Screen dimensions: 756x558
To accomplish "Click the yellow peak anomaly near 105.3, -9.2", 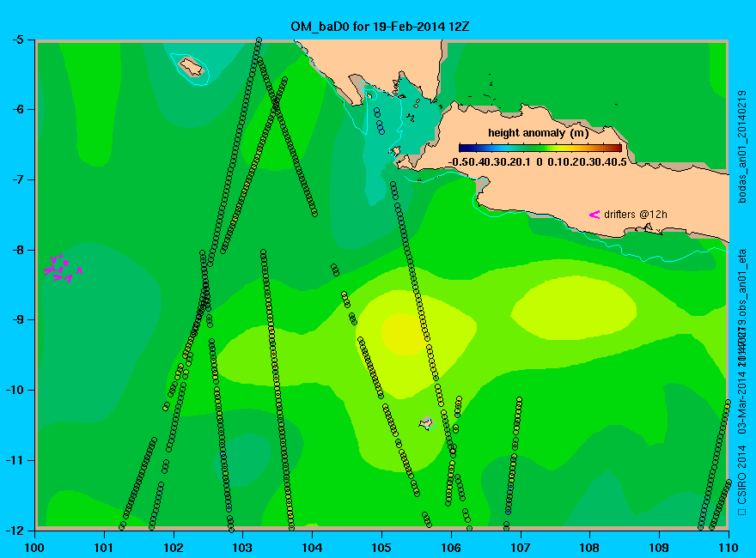I will 404,334.
